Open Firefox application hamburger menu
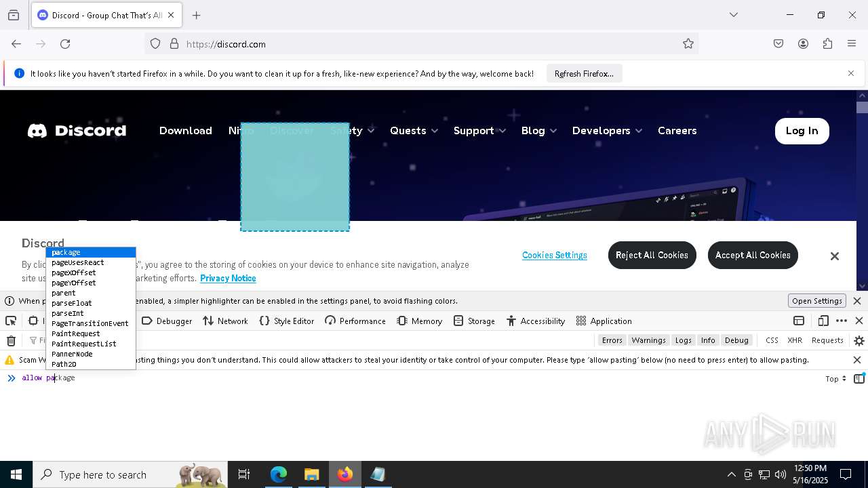The image size is (868, 488). click(x=852, y=44)
